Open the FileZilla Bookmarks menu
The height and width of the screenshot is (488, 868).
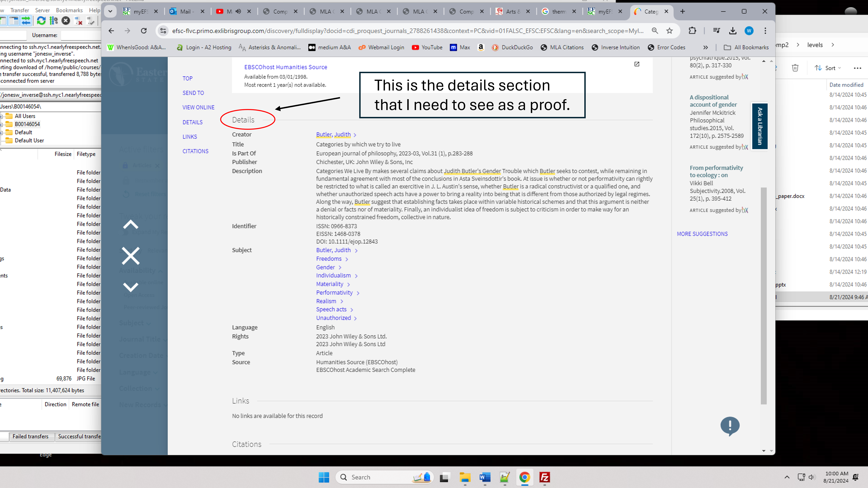69,10
